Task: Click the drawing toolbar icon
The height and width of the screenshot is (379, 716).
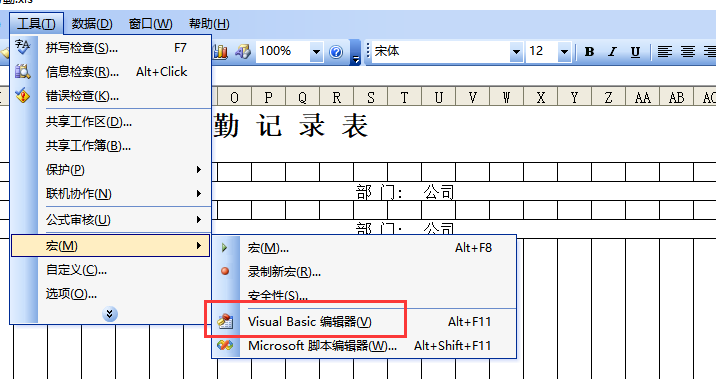Action: click(243, 52)
